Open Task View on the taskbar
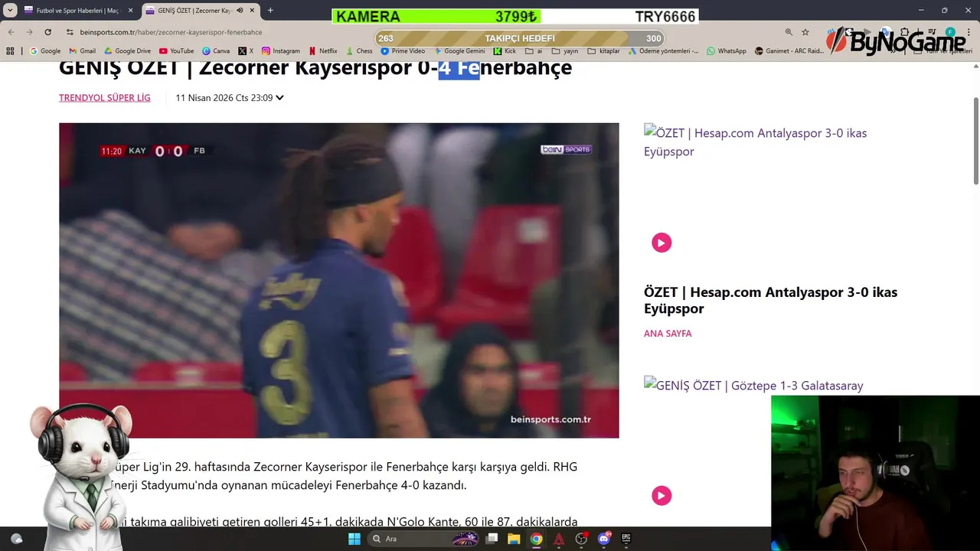980x551 pixels. coord(492,539)
